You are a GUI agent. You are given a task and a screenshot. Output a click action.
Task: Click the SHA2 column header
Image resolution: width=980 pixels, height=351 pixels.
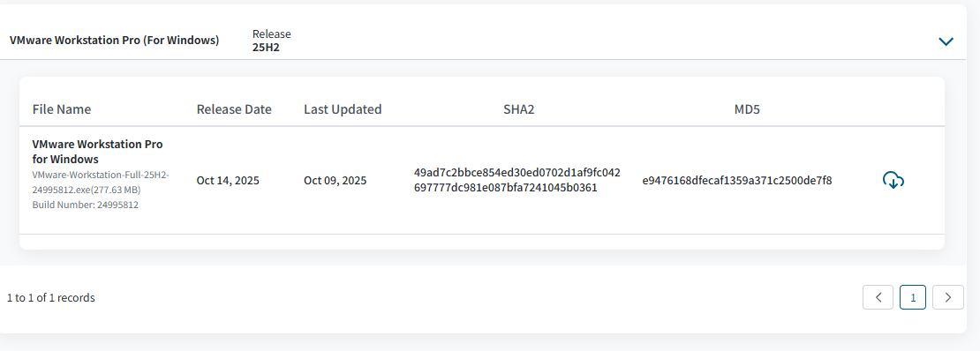pos(519,109)
